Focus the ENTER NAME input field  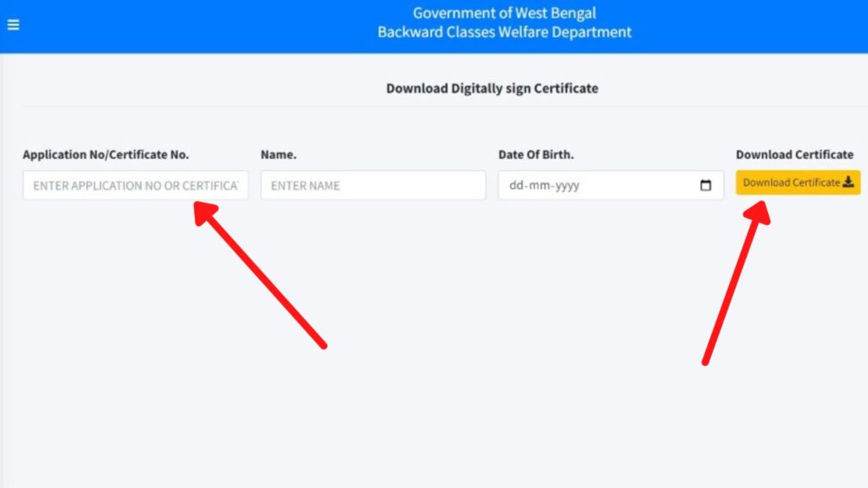373,186
